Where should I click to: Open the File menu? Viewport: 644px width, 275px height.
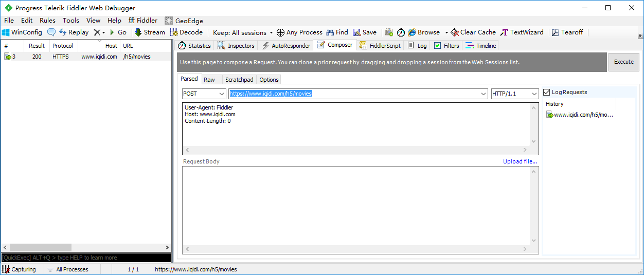[9, 21]
